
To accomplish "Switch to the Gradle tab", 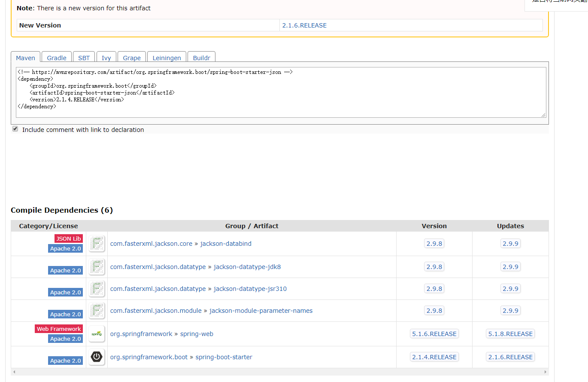I will (56, 58).
